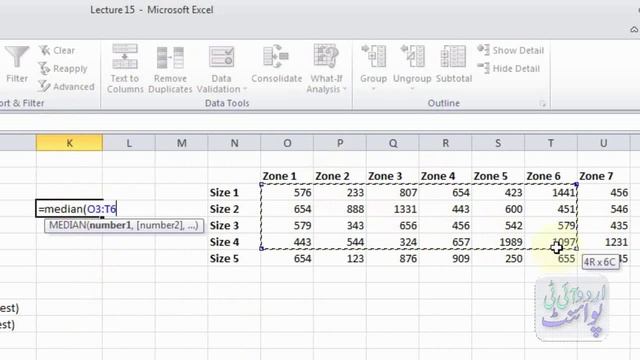640x360 pixels.
Task: Select column T header
Action: 551,143
